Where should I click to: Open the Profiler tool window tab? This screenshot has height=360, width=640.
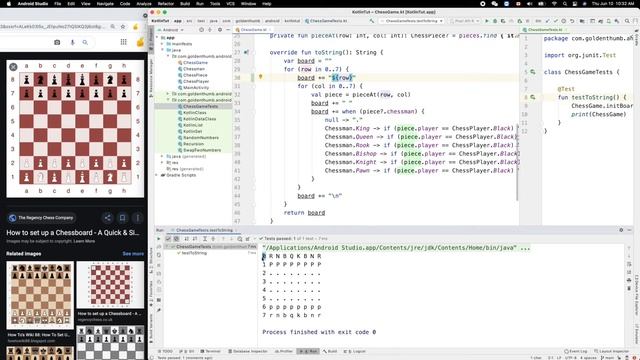tap(284, 351)
